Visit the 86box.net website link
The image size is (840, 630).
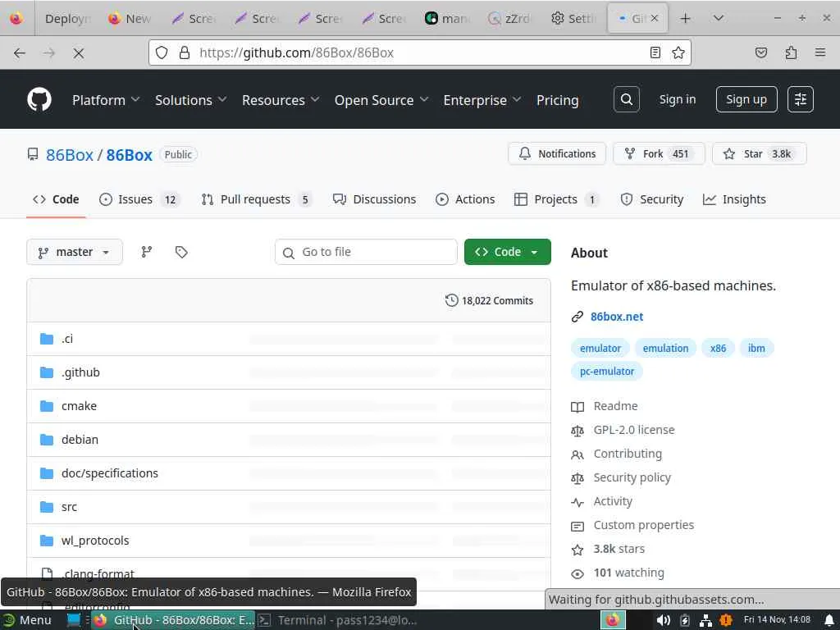click(617, 317)
